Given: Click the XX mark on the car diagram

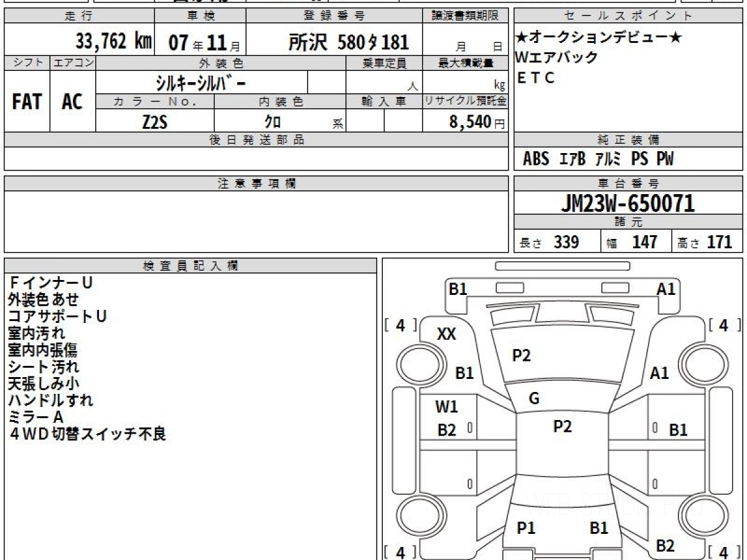Looking at the screenshot, I should point(446,334).
